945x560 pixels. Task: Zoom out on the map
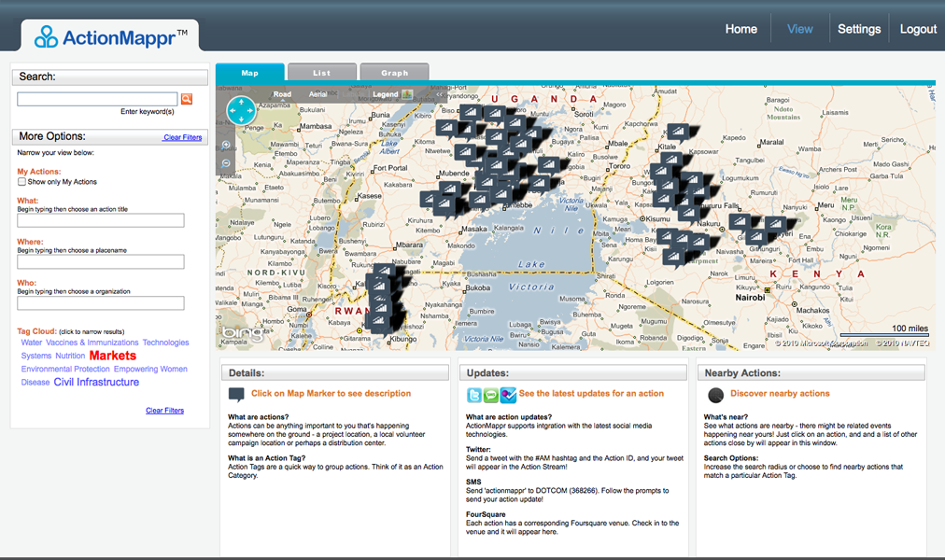tap(226, 163)
